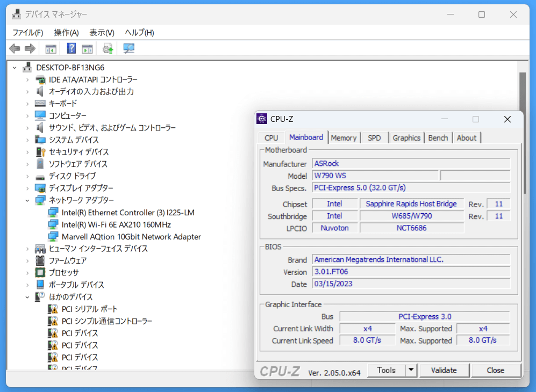Expand the システム デバイス node
Viewport: 536px width, 392px height.
(27, 140)
